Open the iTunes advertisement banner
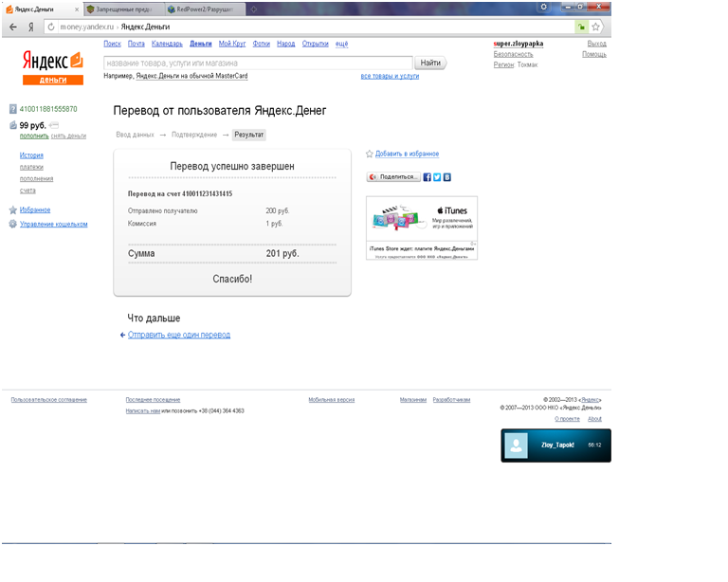Image resolution: width=728 pixels, height=582 pixels. point(422,227)
